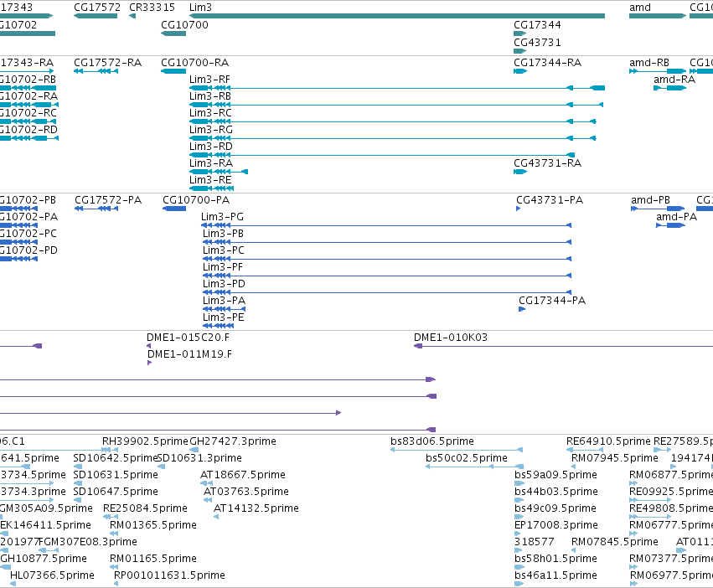This screenshot has width=713, height=588.
Task: Click the bs50c02.5prime EST label
Action: tap(467, 458)
